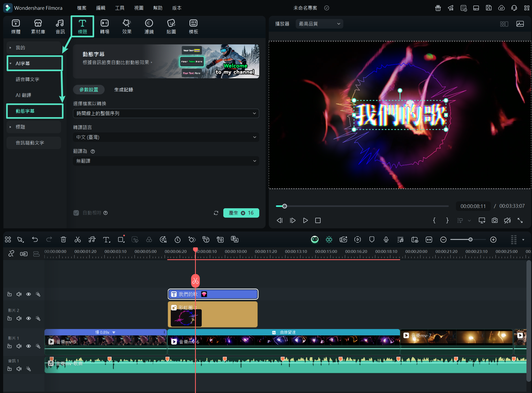Click the 產生 generate button
This screenshot has height=393, width=532.
pos(241,213)
